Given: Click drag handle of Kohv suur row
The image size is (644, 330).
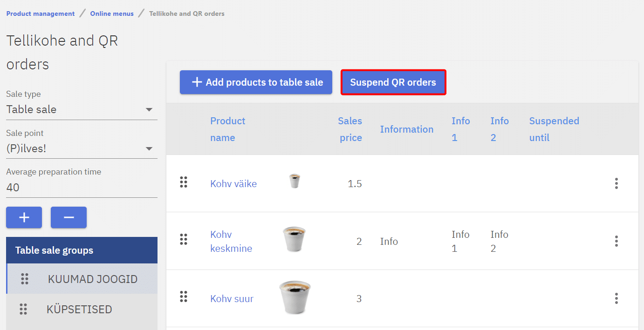Looking at the screenshot, I should [x=184, y=296].
